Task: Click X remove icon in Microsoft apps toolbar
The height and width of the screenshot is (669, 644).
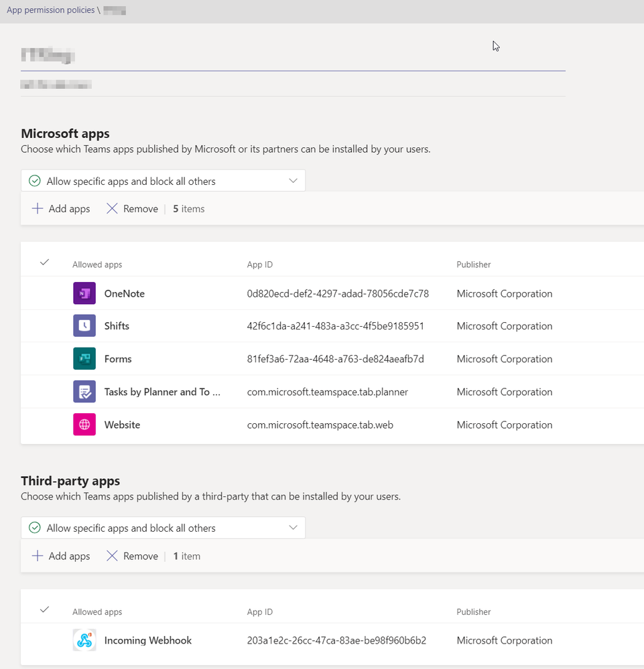Action: pyautogui.click(x=112, y=208)
